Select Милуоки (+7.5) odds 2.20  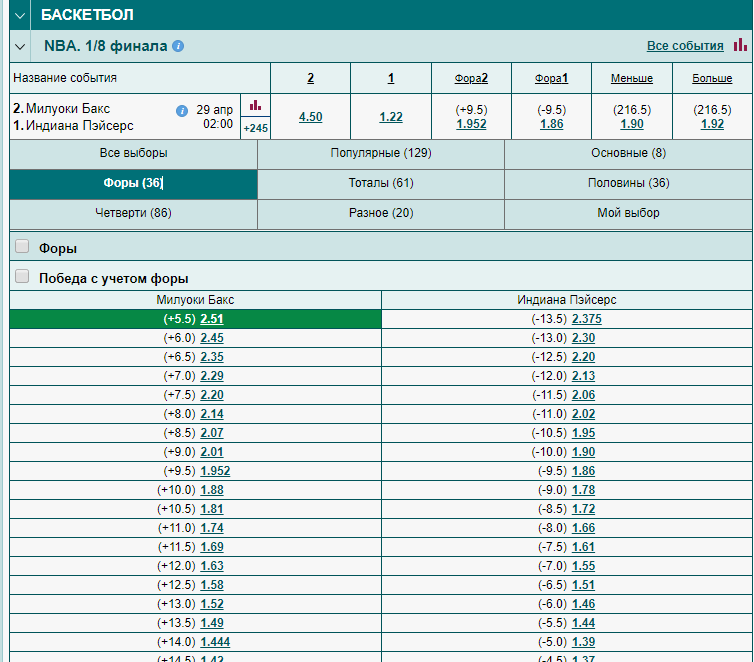[x=212, y=395]
